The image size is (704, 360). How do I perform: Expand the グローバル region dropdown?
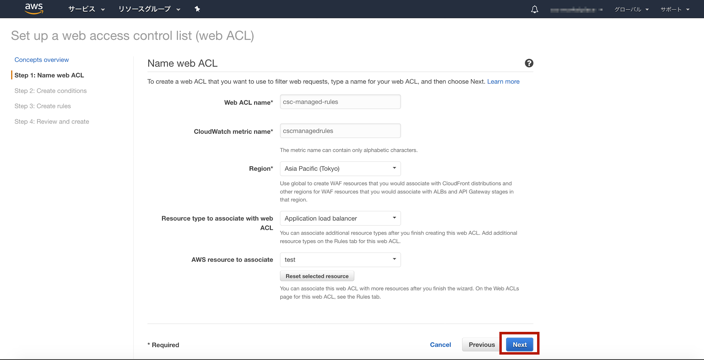631,9
